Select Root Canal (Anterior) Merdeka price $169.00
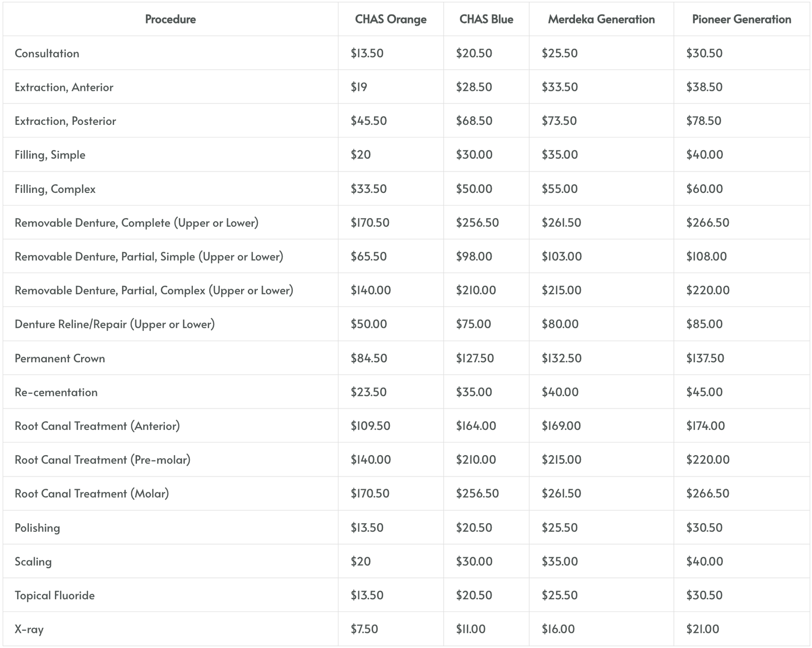 click(x=561, y=426)
